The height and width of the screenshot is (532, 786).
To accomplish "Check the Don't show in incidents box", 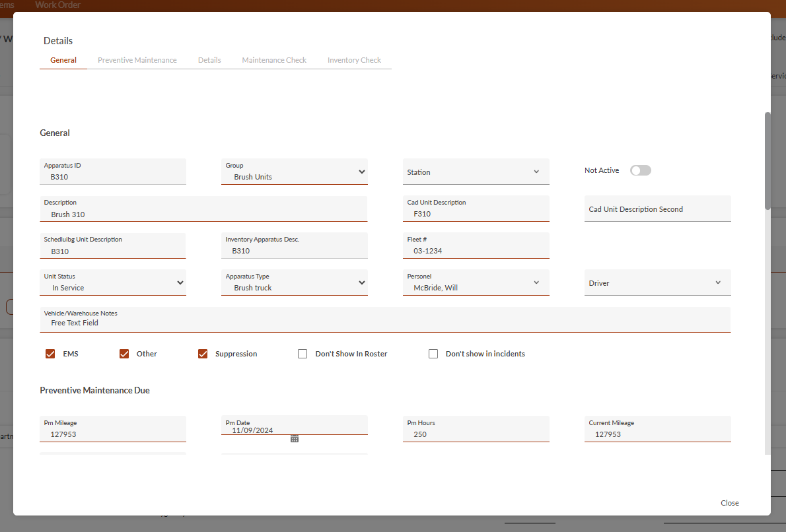I will coord(433,354).
